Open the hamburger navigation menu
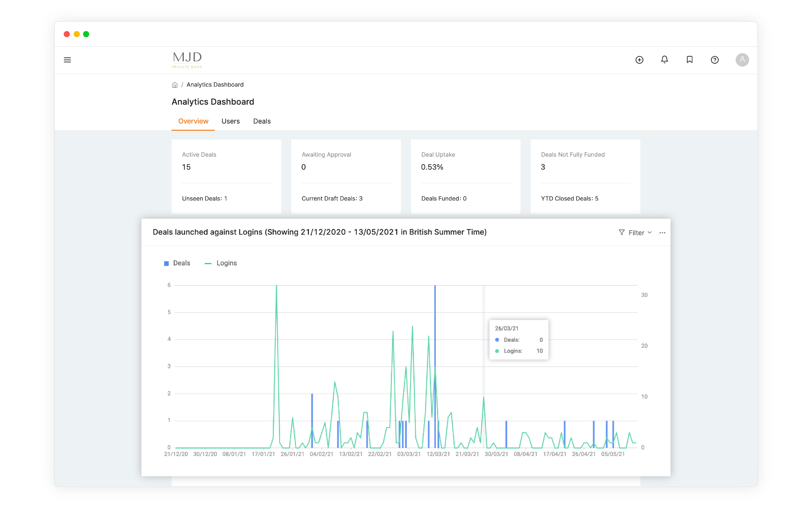812x508 pixels. pyautogui.click(x=68, y=60)
